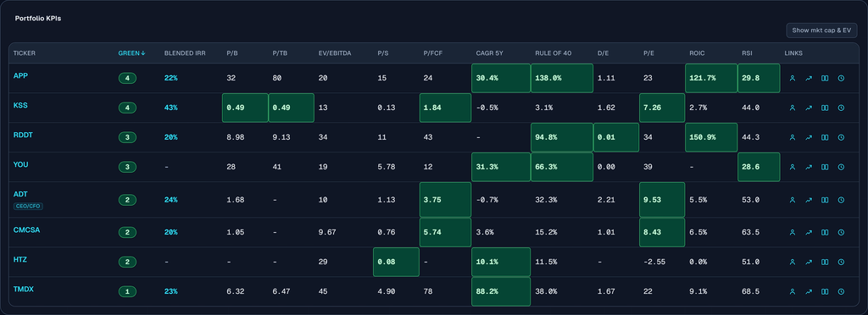868x315 pixels.
Task: Click TMDX row clock icon
Action: [841, 291]
